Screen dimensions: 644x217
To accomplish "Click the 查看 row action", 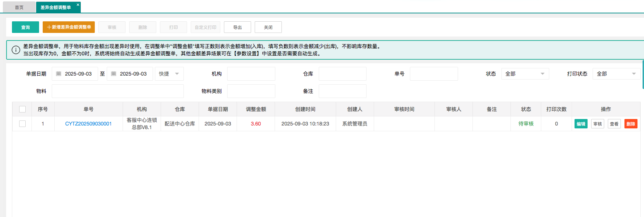I will [x=614, y=124].
